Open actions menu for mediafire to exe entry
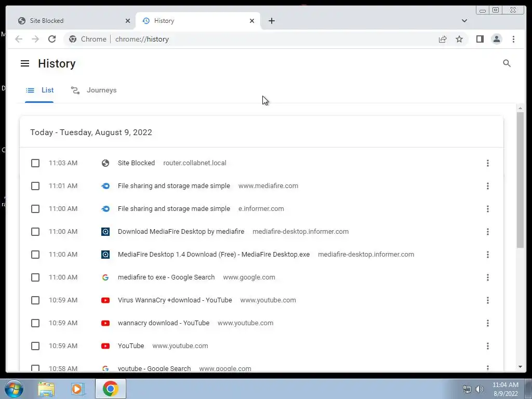The image size is (532, 399). click(487, 277)
